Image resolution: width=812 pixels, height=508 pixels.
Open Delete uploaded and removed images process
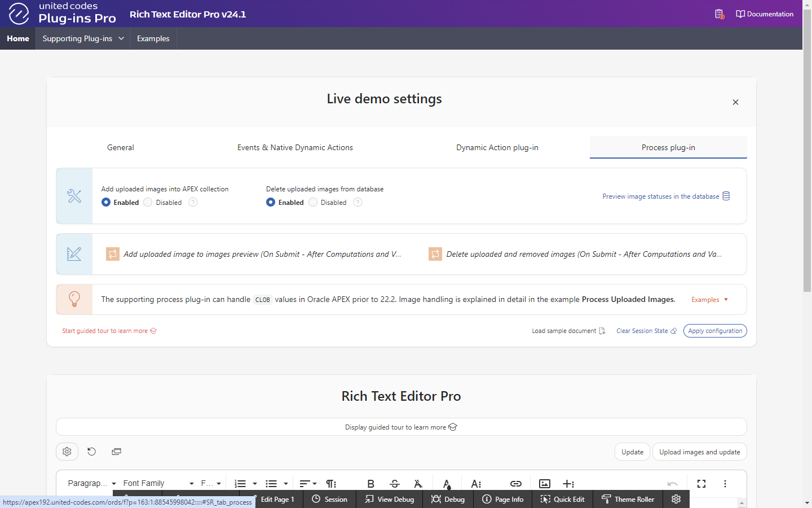(584, 254)
